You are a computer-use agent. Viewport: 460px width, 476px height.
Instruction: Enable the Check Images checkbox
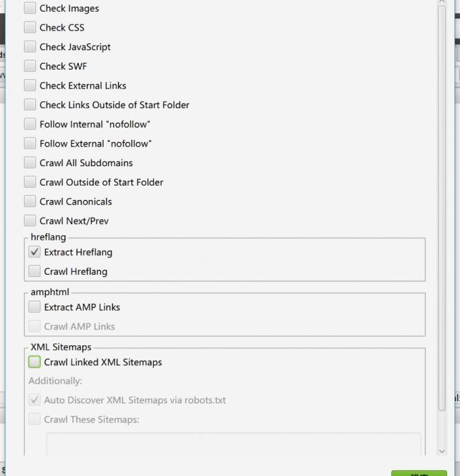[30, 8]
